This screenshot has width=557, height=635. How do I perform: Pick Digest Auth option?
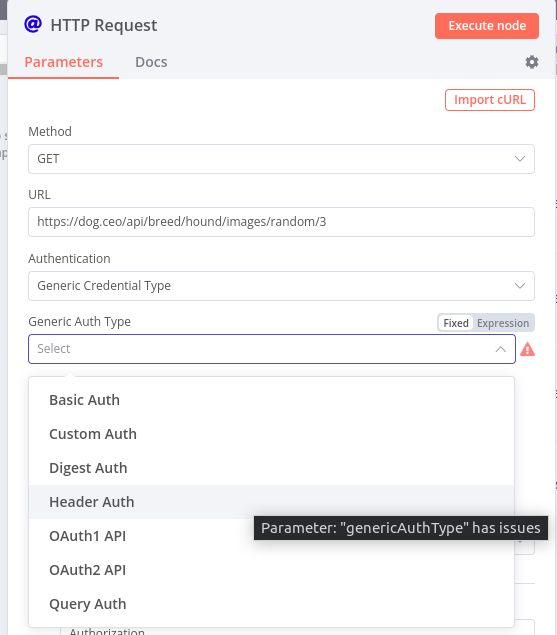click(x=271, y=468)
